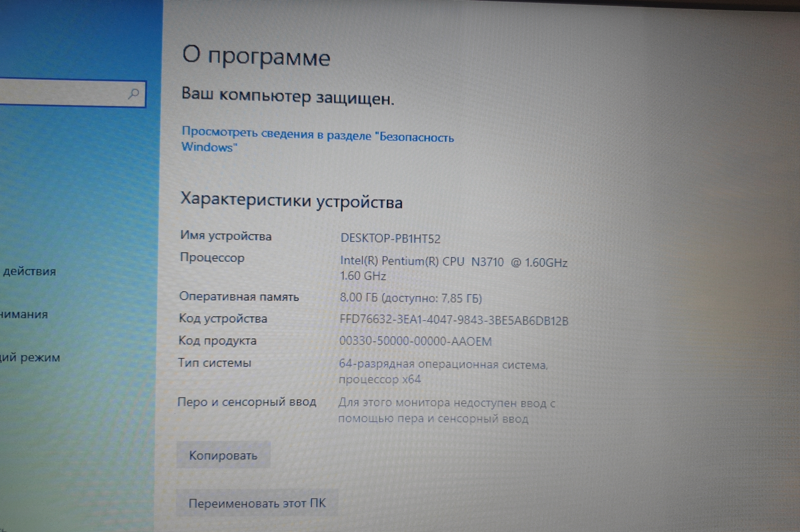The width and height of the screenshot is (800, 532).
Task: Click the "Перо и сенсорный ввод" label
Action: coord(246,402)
